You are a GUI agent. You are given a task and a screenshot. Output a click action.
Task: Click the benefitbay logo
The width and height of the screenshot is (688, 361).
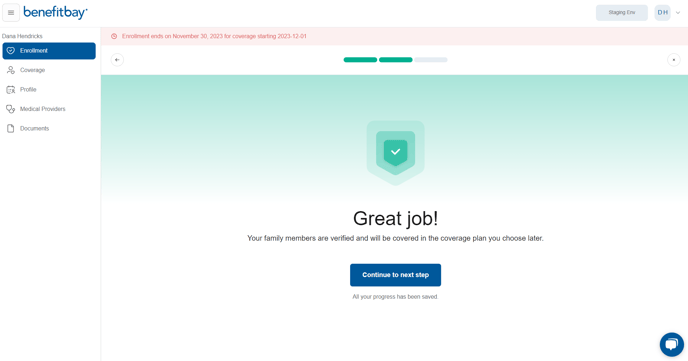pyautogui.click(x=55, y=13)
